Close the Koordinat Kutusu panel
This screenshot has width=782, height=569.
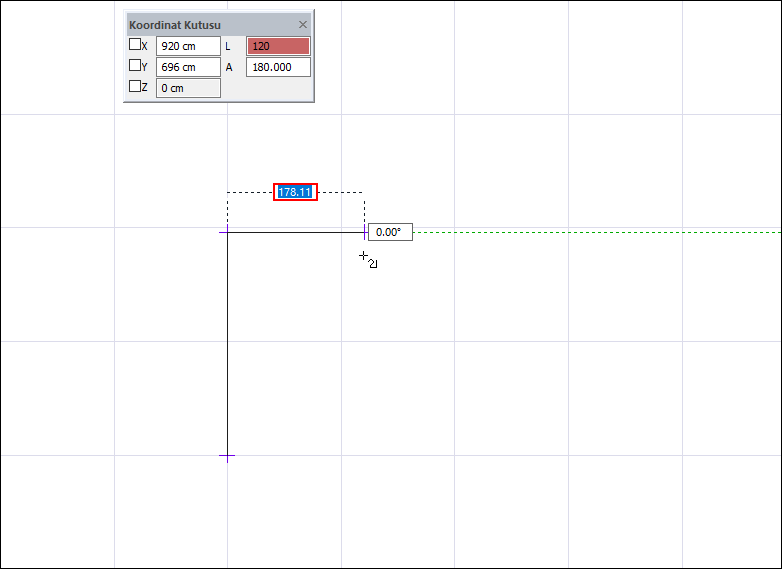coord(304,24)
